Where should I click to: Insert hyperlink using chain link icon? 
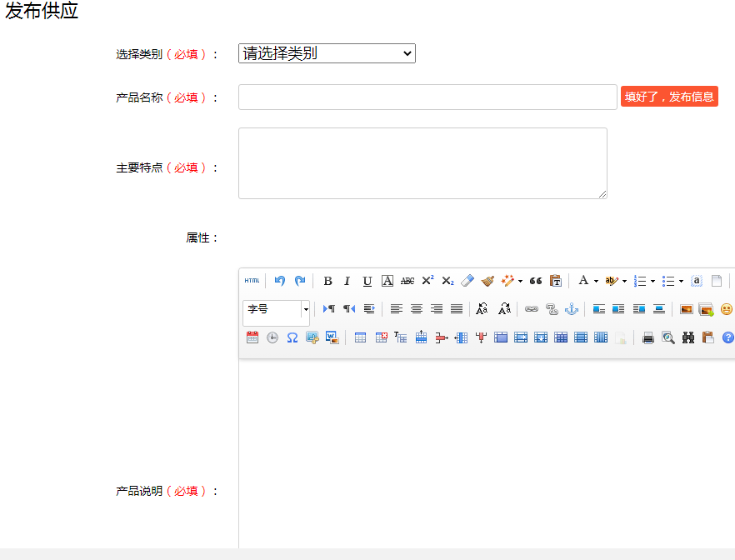click(x=531, y=309)
